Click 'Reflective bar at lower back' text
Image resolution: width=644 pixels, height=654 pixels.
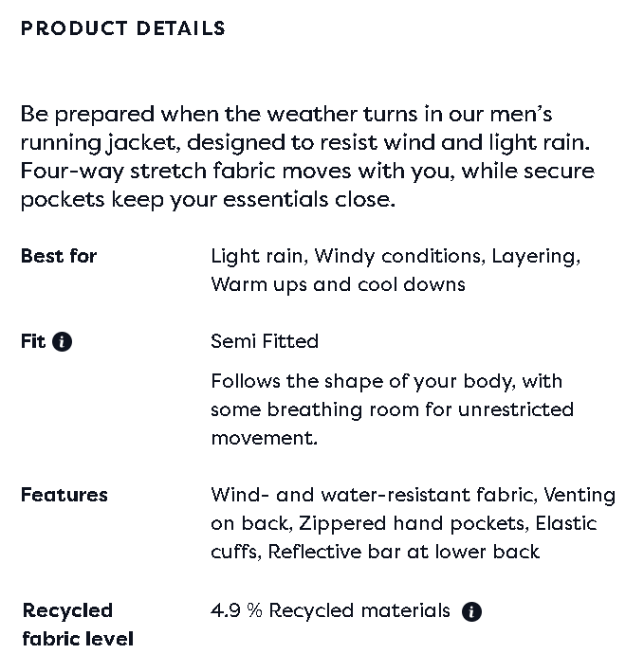coord(404,552)
